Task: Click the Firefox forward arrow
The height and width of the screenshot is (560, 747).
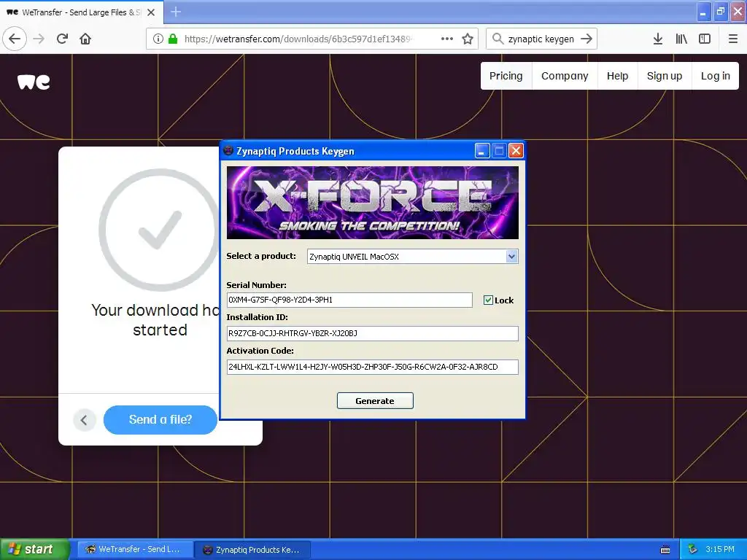Action: pyautogui.click(x=39, y=39)
